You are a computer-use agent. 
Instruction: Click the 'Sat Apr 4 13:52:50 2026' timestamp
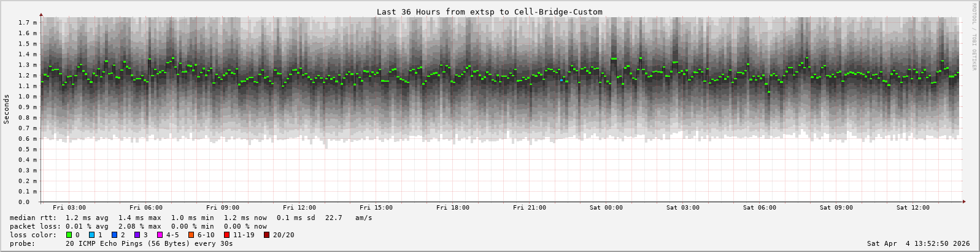coord(918,243)
